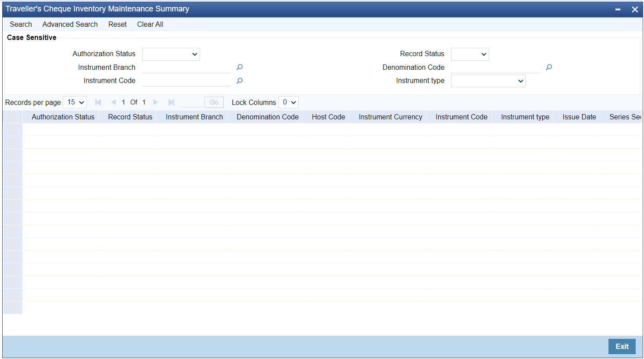Image resolution: width=644 pixels, height=359 pixels.
Task: Sort by Instrument Branch column header
Action: pyautogui.click(x=194, y=117)
